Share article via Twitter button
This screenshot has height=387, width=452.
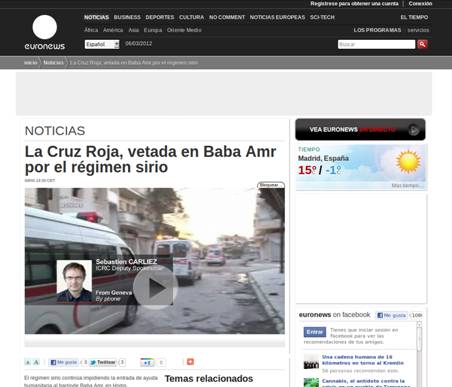[x=102, y=362]
